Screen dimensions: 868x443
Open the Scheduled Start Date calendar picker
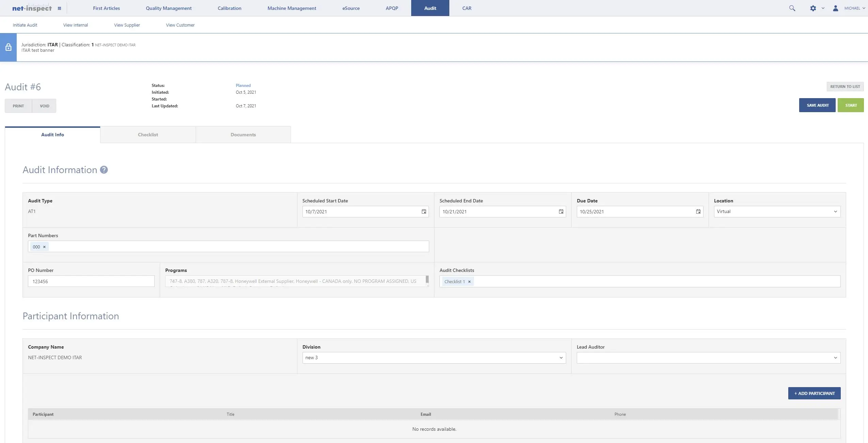click(x=423, y=212)
